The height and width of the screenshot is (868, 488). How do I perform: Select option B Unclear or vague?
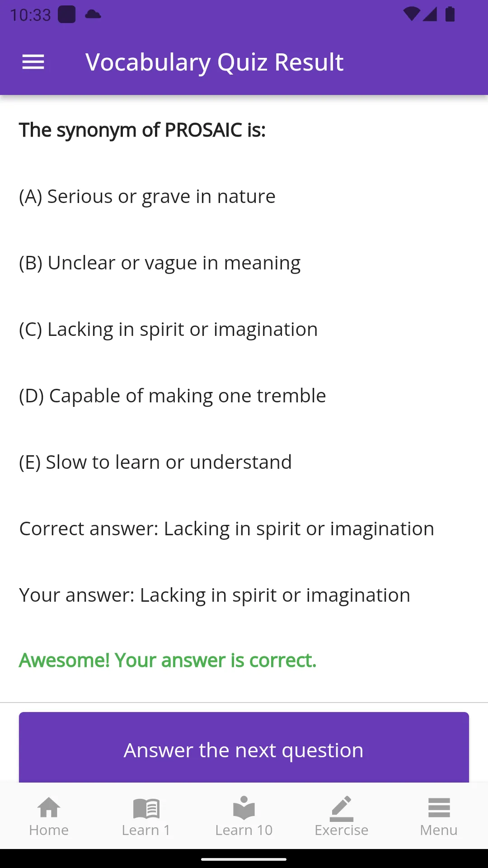(160, 263)
